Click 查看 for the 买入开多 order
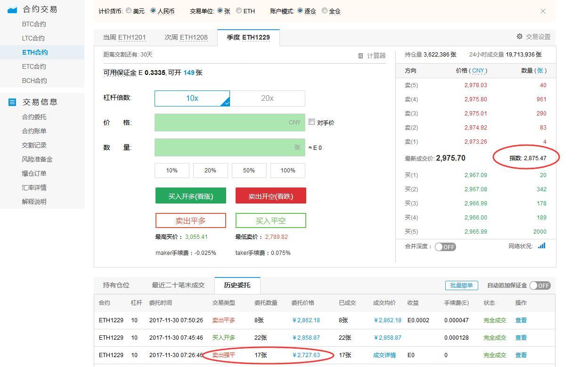The image size is (588, 367). click(521, 338)
